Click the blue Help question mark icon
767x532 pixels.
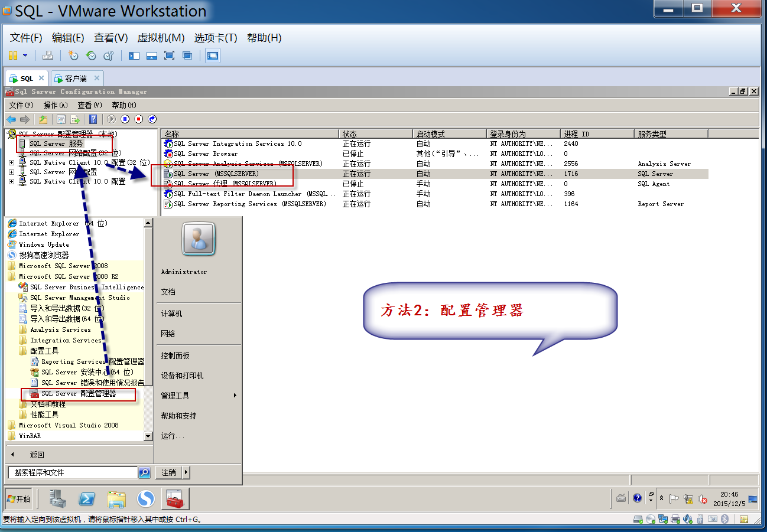[x=93, y=119]
